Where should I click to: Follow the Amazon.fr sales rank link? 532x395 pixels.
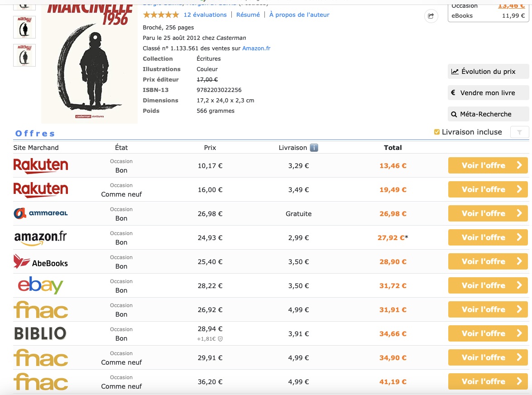[x=256, y=48]
